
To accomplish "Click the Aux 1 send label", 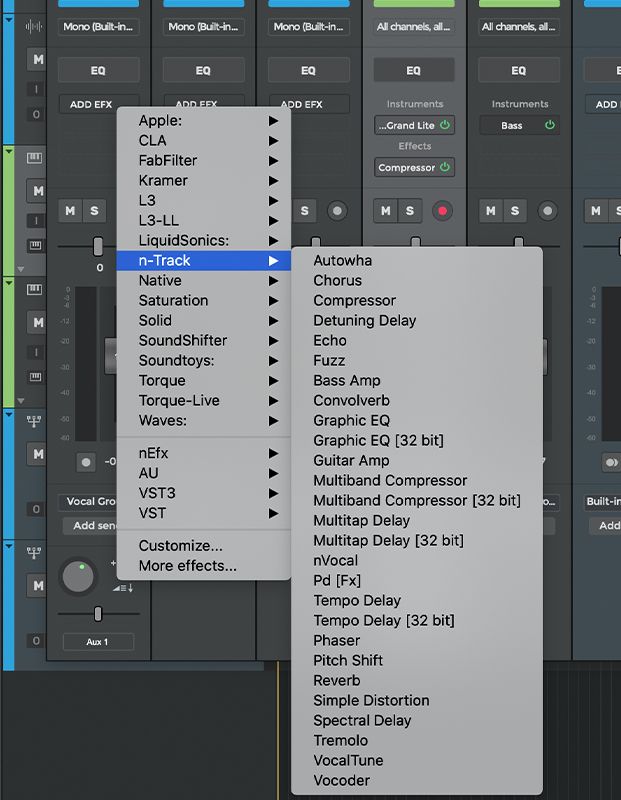I will tap(98, 641).
